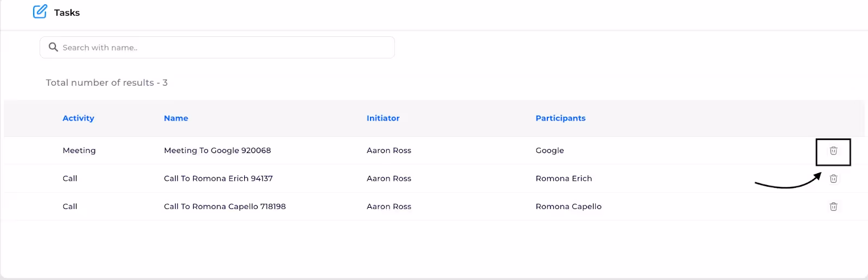Select the Romona Capello participant cell
Viewport: 868px width, 280px height.
point(569,207)
